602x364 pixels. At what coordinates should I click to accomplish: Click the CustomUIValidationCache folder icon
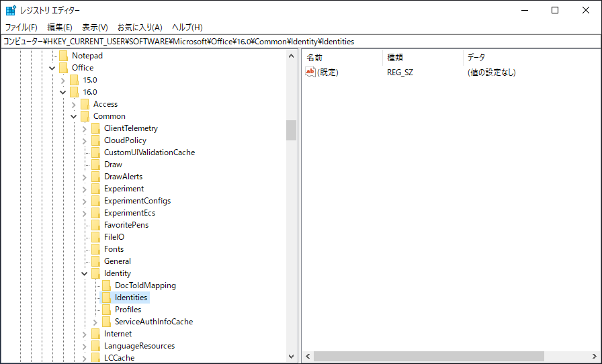point(96,152)
